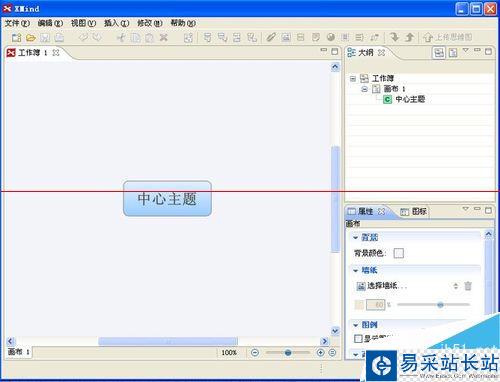The width and height of the screenshot is (500, 382).
Task: Tick the show legend checkbox under 图例
Action: 358,339
